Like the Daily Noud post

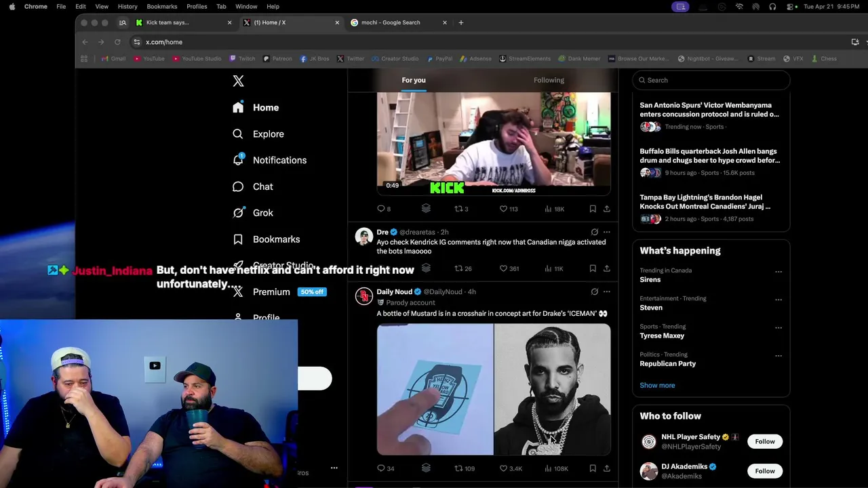(x=511, y=468)
